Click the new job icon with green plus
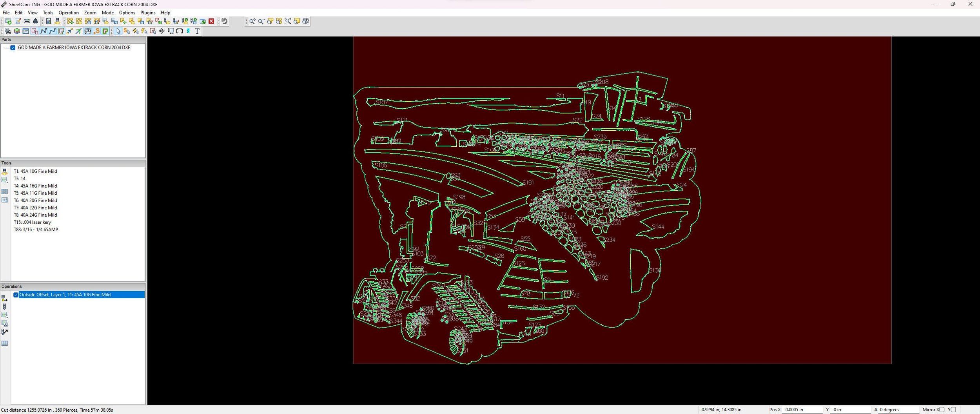 pos(70,21)
